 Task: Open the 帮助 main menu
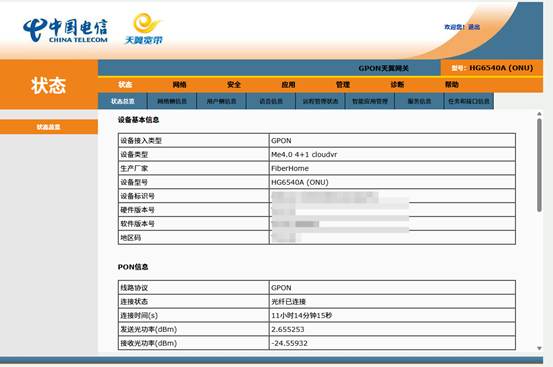click(x=452, y=85)
